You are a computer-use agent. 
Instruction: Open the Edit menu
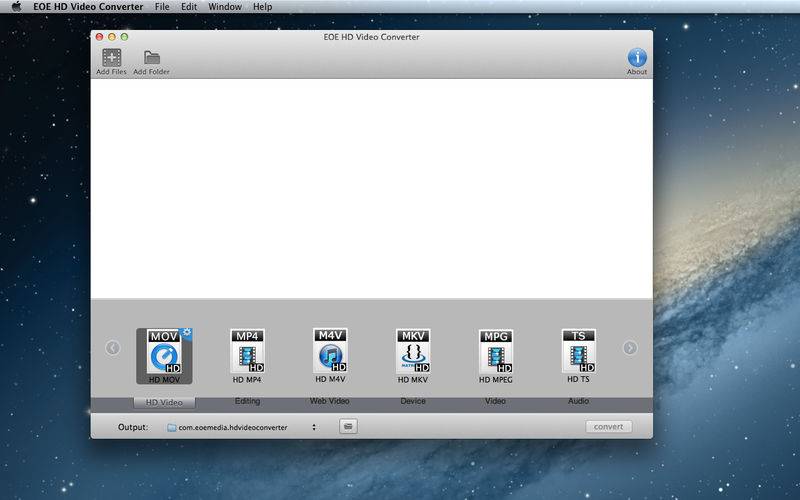(189, 7)
